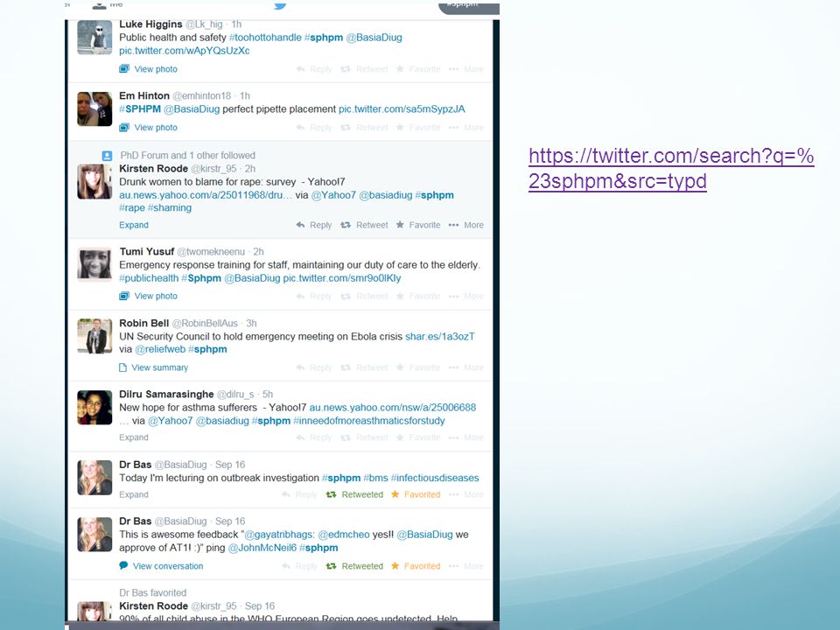Open Em Hinton profile name
Screen dimensions: 840x630
click(x=144, y=96)
